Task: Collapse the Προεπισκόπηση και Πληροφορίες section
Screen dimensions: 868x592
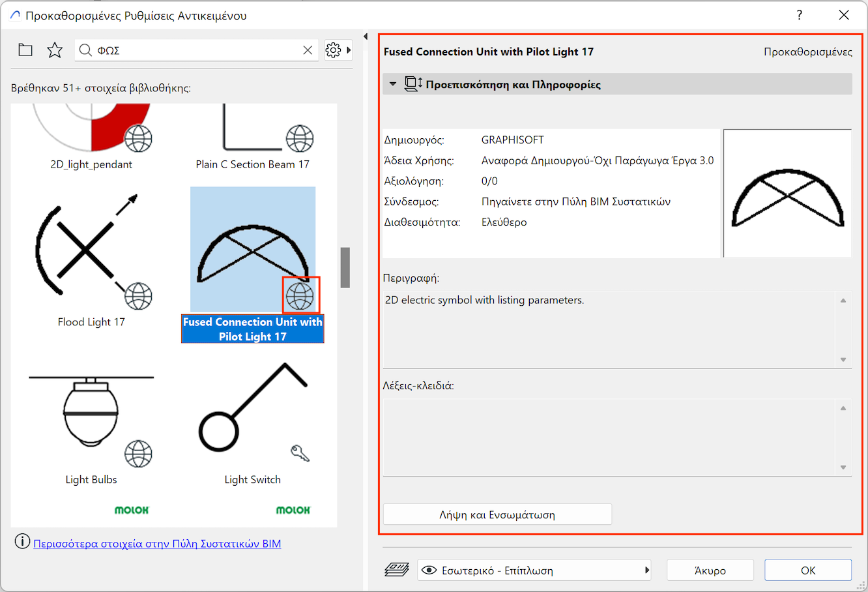Action: click(392, 84)
